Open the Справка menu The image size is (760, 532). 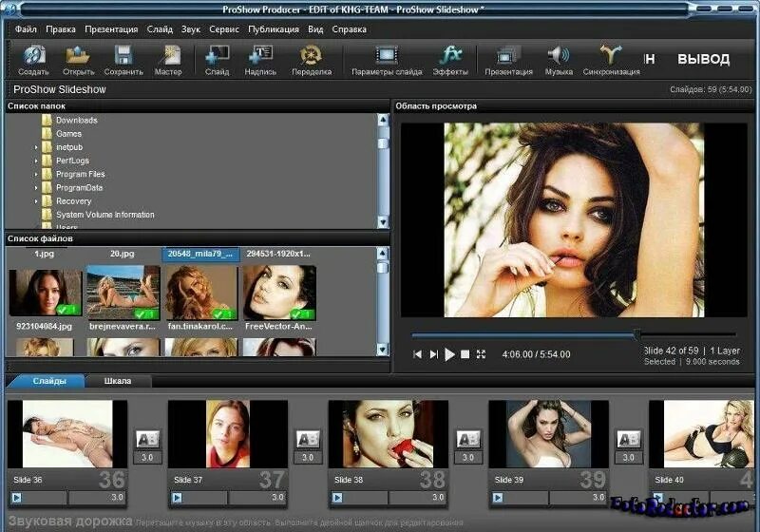[349, 29]
